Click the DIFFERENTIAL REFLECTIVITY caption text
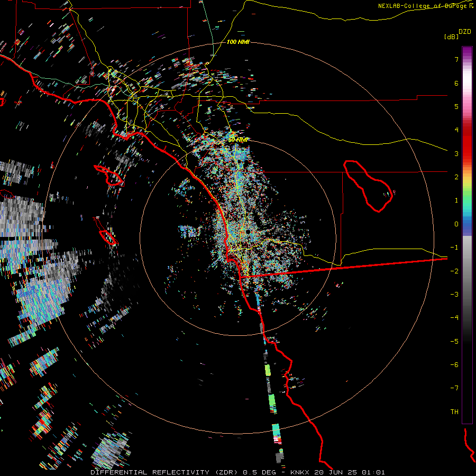The height and width of the screenshot is (476, 476). [x=150, y=472]
